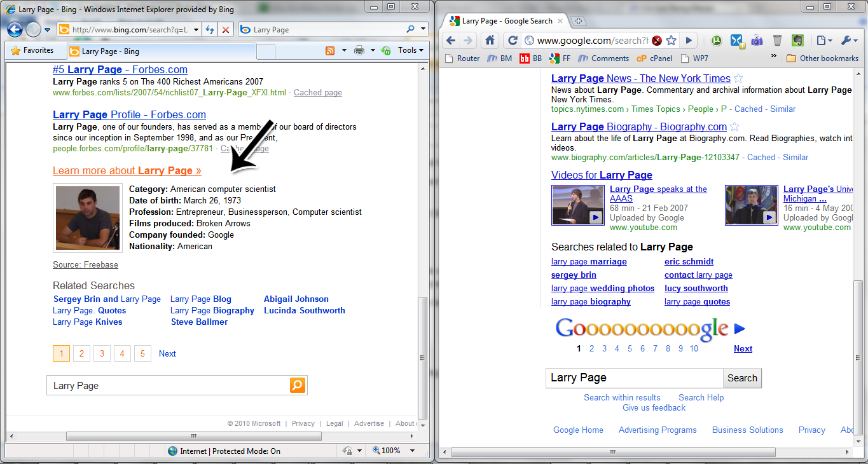Click the blue Xmarks extension icon

click(737, 41)
